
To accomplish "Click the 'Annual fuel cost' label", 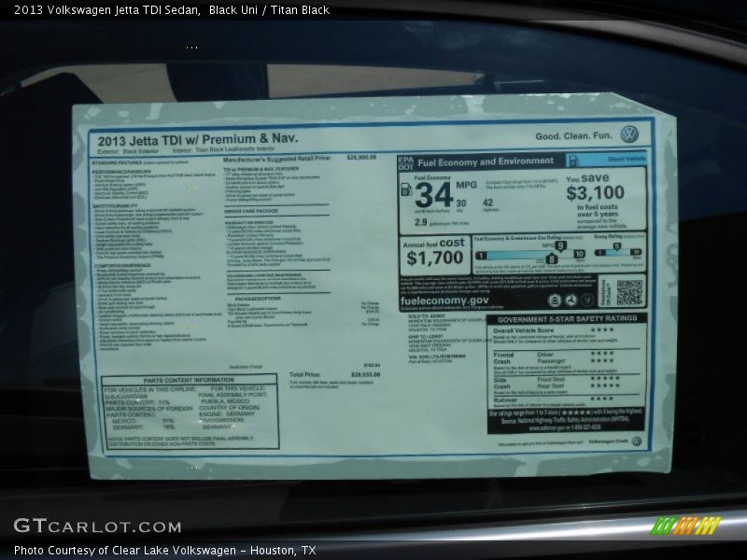I will coord(433,244).
